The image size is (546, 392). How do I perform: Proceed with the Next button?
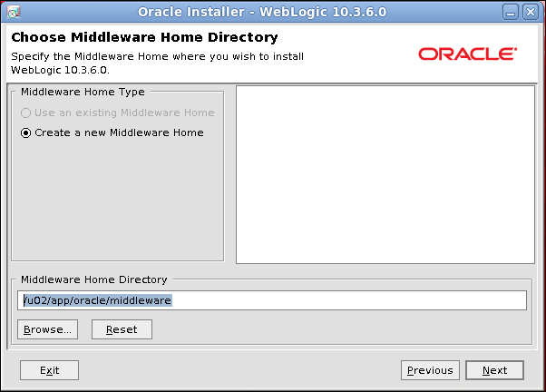click(495, 370)
